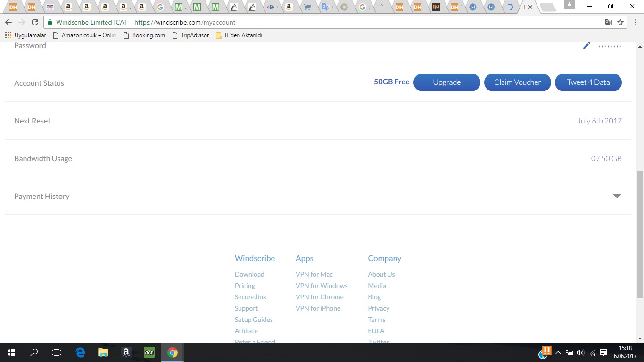Open the Pricing footer link

tap(245, 286)
